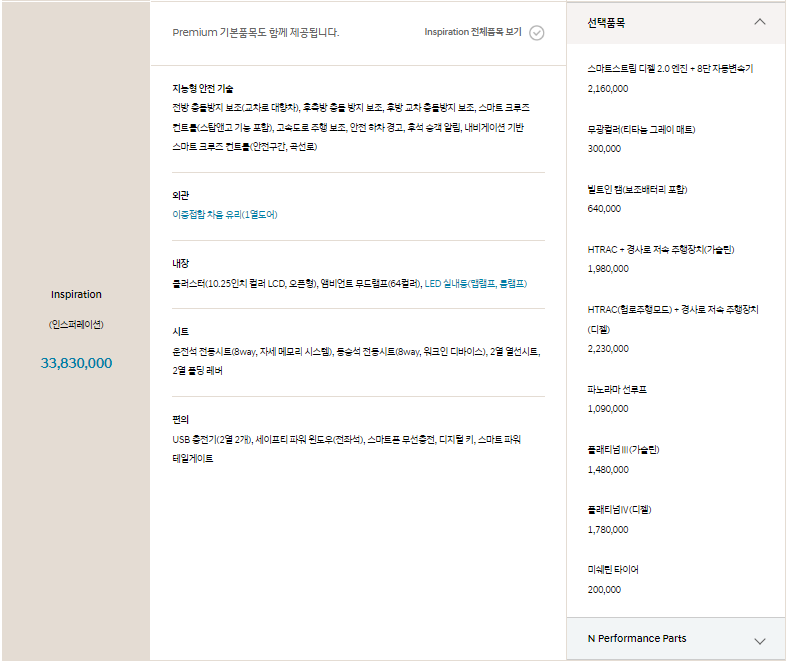The image size is (789, 662).
Task: Click the 1,780,000 option price
Action: (x=608, y=529)
